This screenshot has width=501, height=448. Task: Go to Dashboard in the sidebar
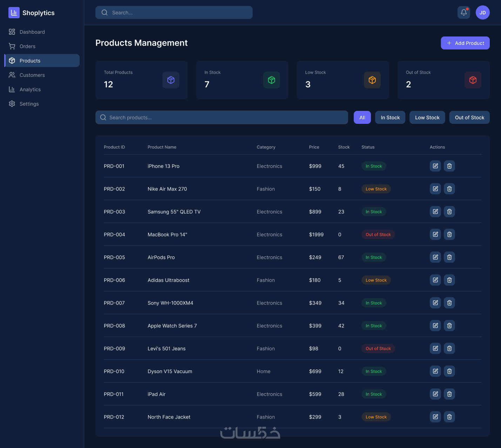click(x=42, y=32)
